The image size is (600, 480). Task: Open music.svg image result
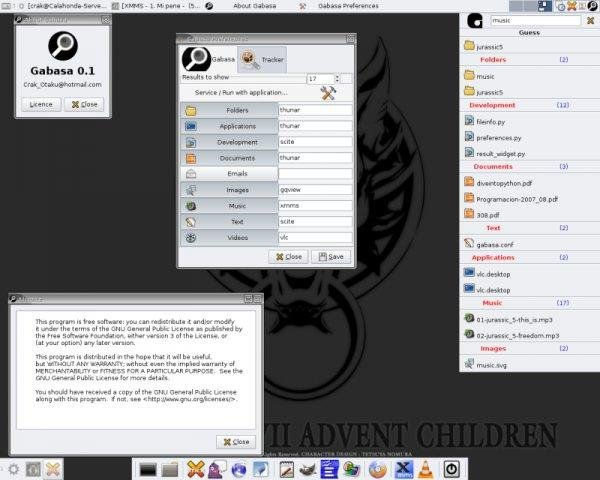tap(485, 364)
